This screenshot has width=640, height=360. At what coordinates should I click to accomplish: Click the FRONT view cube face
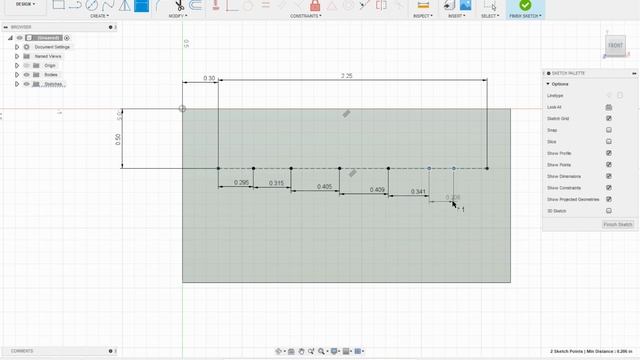[616, 45]
